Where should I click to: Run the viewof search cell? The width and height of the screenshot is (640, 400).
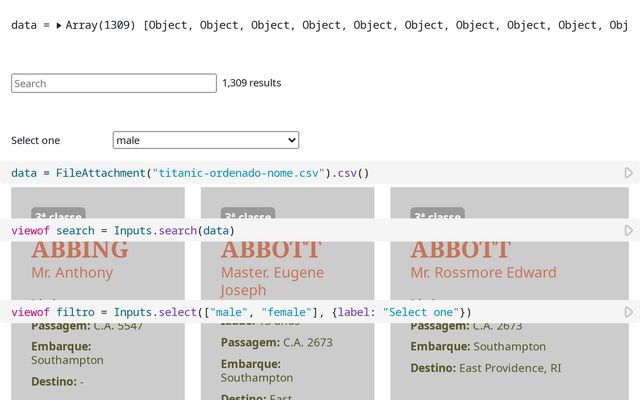point(629,231)
